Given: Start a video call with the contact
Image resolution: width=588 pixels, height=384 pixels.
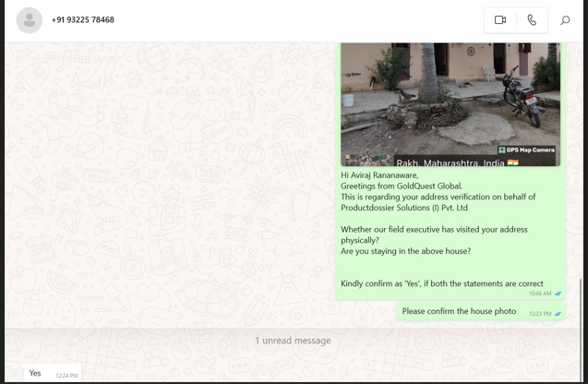Looking at the screenshot, I should [500, 19].
